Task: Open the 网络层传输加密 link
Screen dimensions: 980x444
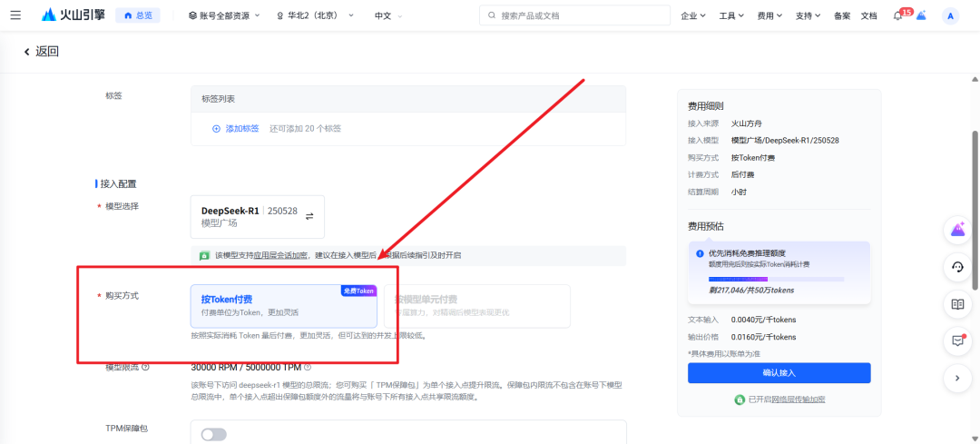Action: [799, 399]
